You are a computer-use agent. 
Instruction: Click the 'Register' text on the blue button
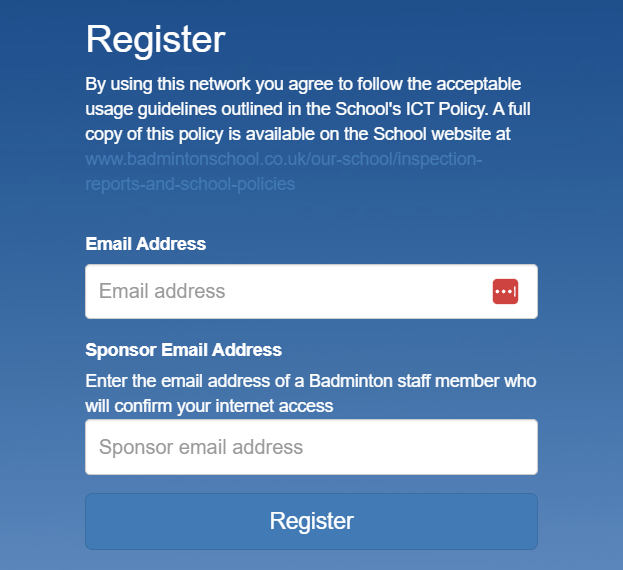tap(312, 521)
